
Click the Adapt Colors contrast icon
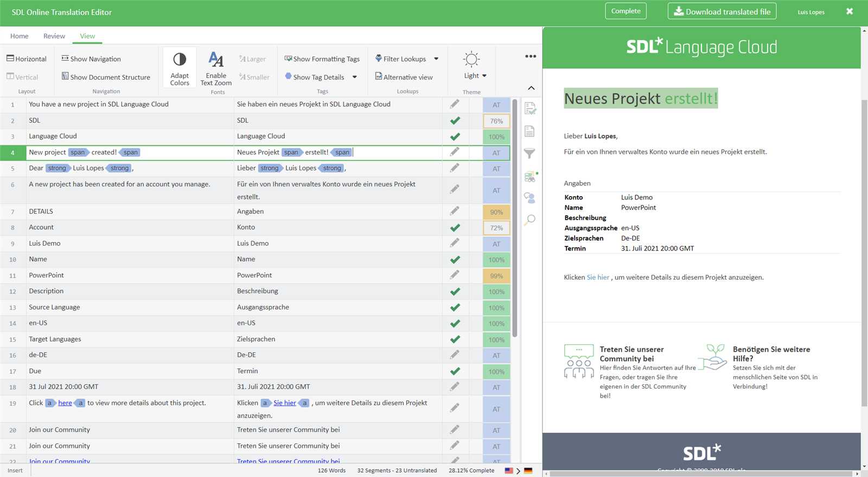click(x=180, y=59)
